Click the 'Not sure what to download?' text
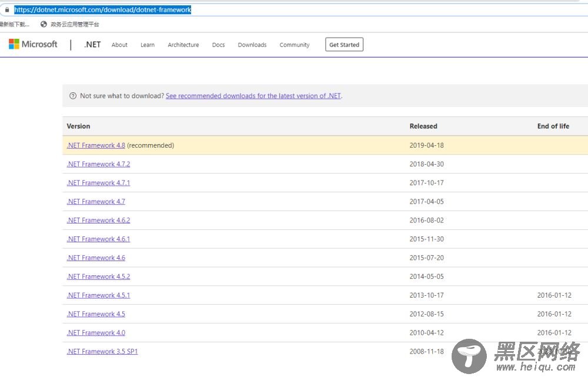This screenshot has height=377, width=588. (122, 96)
